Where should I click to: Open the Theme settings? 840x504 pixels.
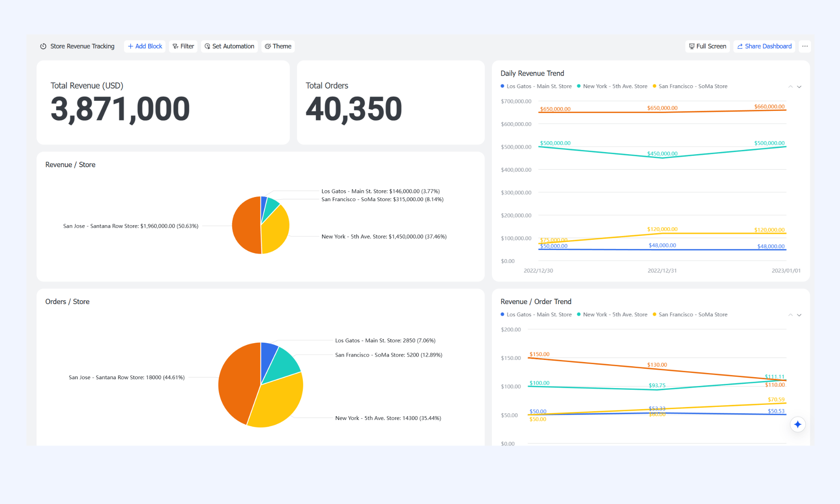pos(278,46)
